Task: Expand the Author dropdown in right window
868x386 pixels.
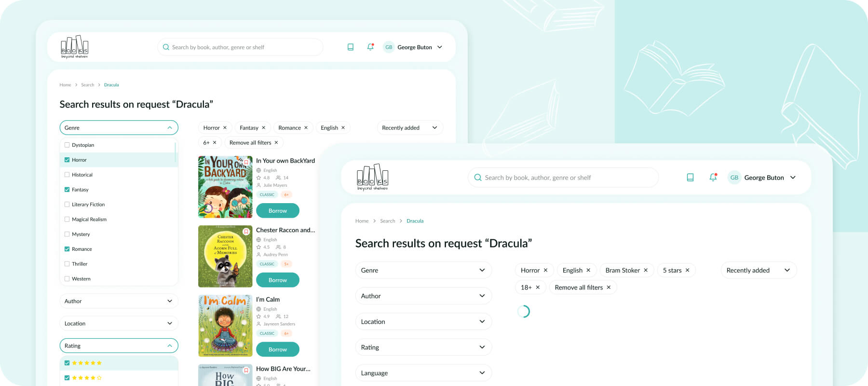Action: [423, 296]
